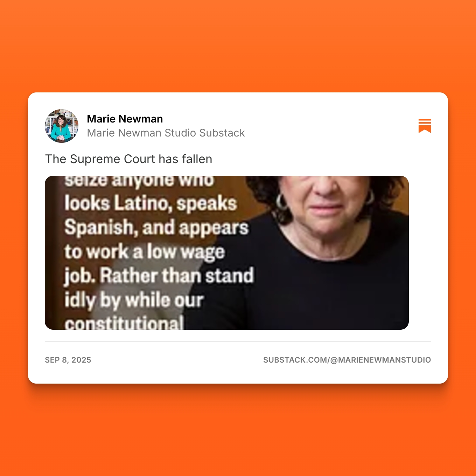The width and height of the screenshot is (476, 476).
Task: Click the 'idly by while our' line
Action: 134,301
